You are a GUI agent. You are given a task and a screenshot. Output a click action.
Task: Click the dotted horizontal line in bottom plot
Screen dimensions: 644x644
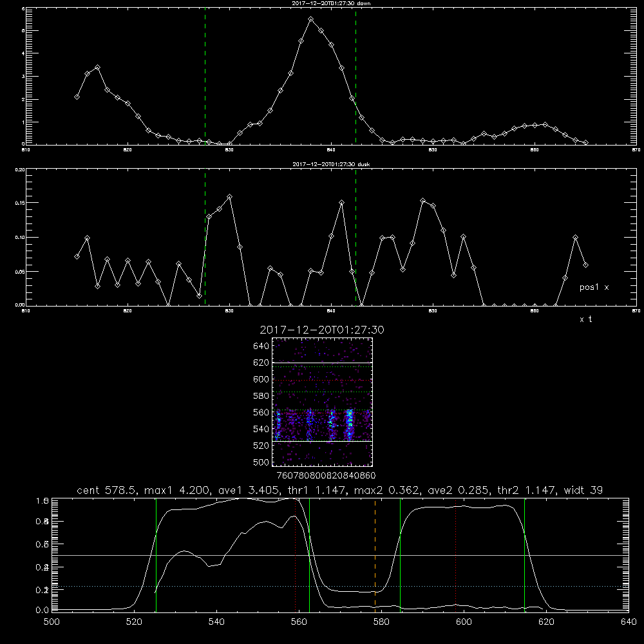pyautogui.click(x=340, y=587)
